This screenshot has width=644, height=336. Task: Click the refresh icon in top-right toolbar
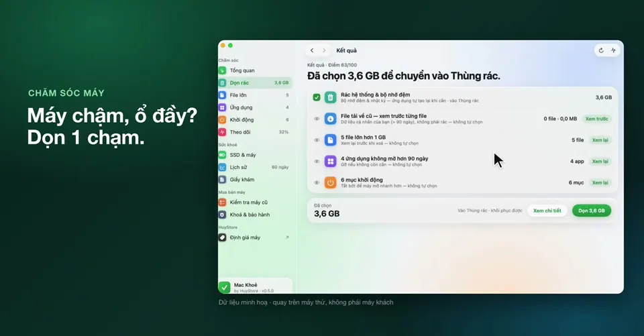(x=601, y=50)
